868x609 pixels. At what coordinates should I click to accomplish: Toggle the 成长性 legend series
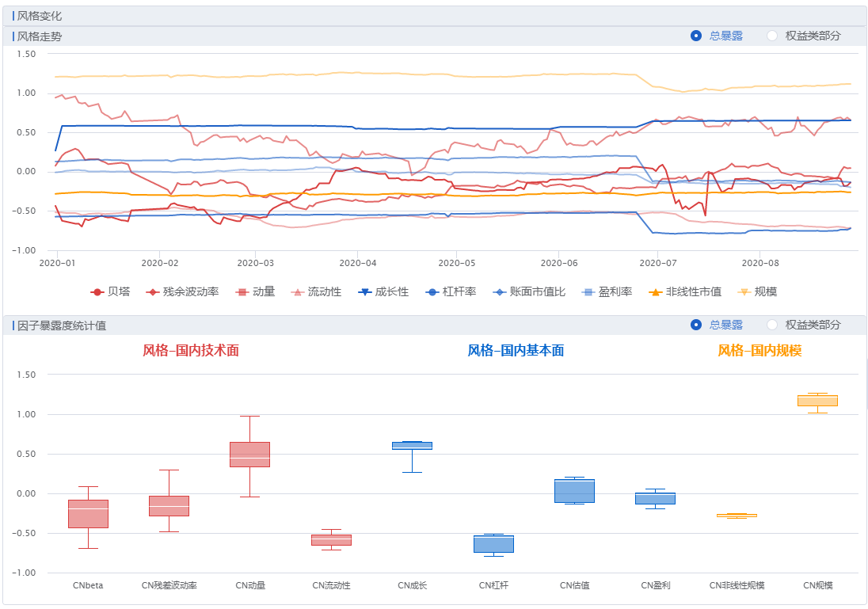383,291
